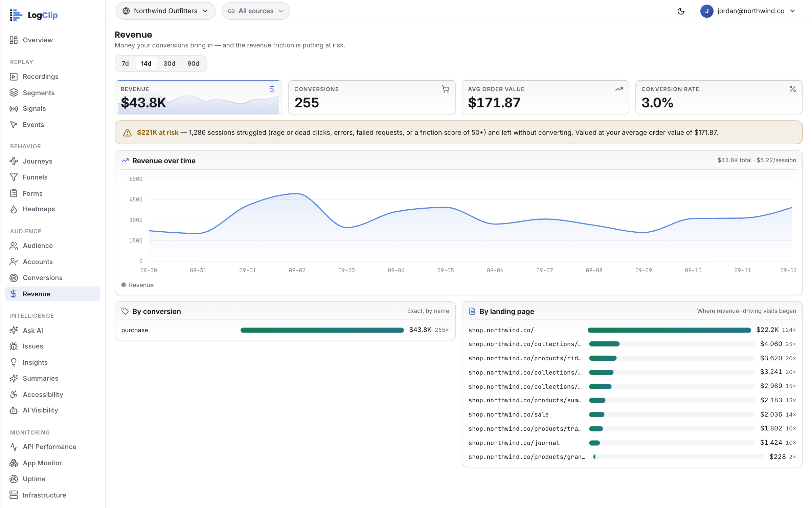Click the shop.northwind.co/journal landing page row
This screenshot has height=508, width=812.
pyautogui.click(x=632, y=443)
